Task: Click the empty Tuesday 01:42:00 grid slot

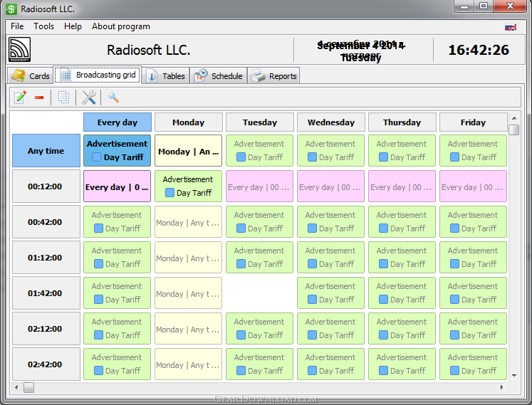Action: coord(259,293)
